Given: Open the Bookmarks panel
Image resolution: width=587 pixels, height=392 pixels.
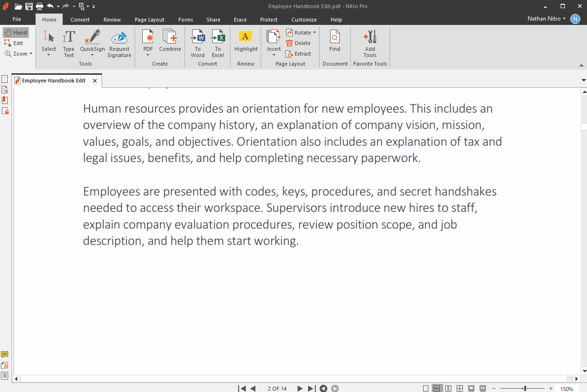Looking at the screenshot, I should [x=5, y=100].
